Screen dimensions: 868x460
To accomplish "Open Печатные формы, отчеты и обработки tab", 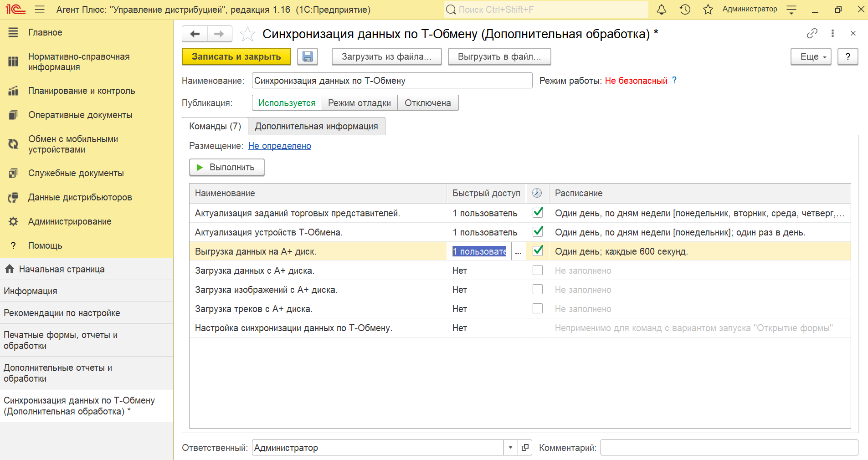I will (87, 340).
